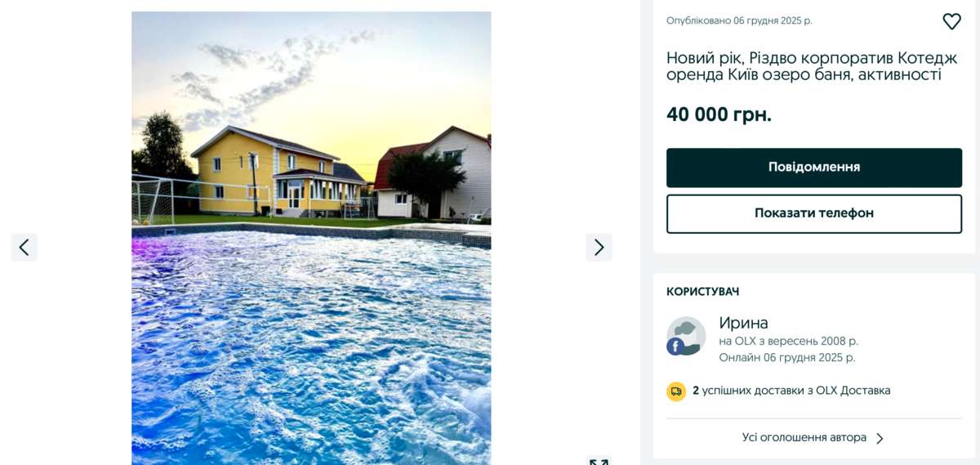The image size is (980, 465).
Task: Go to previous photo with left arrow
Action: coord(24,247)
